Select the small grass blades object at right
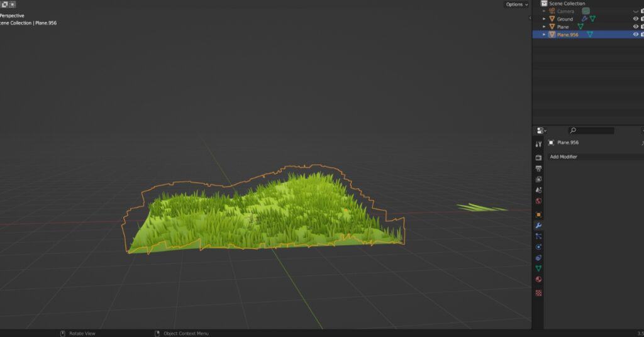 482,207
